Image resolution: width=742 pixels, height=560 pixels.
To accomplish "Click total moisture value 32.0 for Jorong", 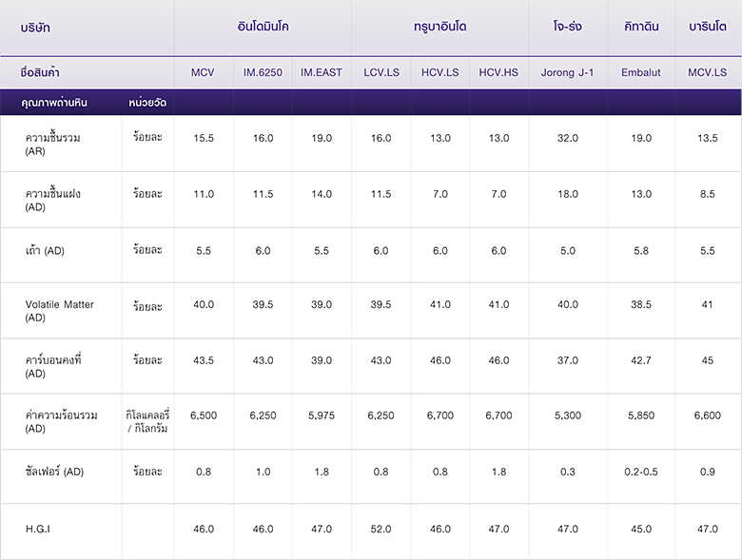I will 568,138.
